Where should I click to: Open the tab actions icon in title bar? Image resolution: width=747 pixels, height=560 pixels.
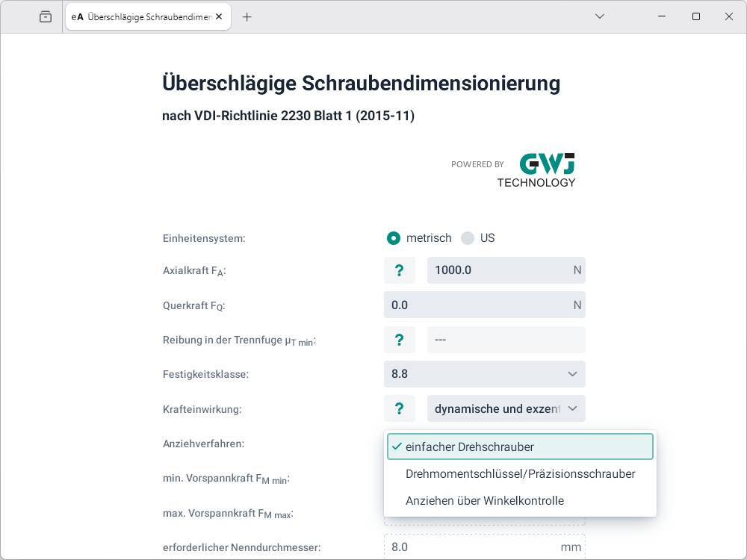pos(46,16)
